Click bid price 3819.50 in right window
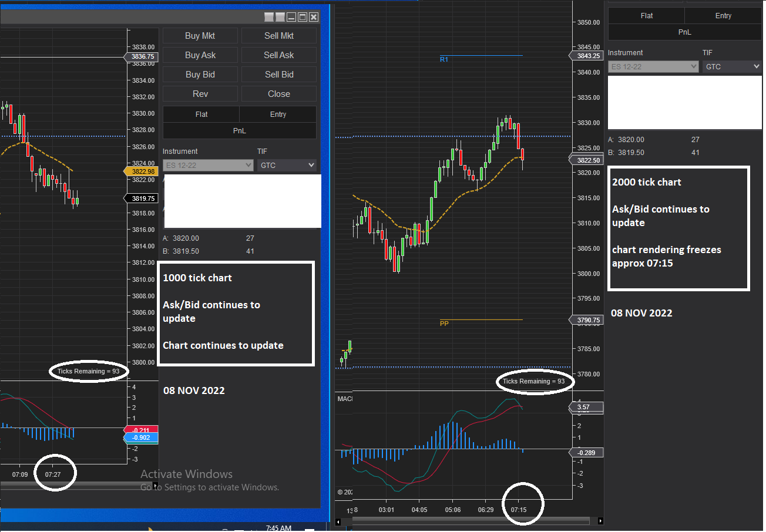 coord(631,153)
